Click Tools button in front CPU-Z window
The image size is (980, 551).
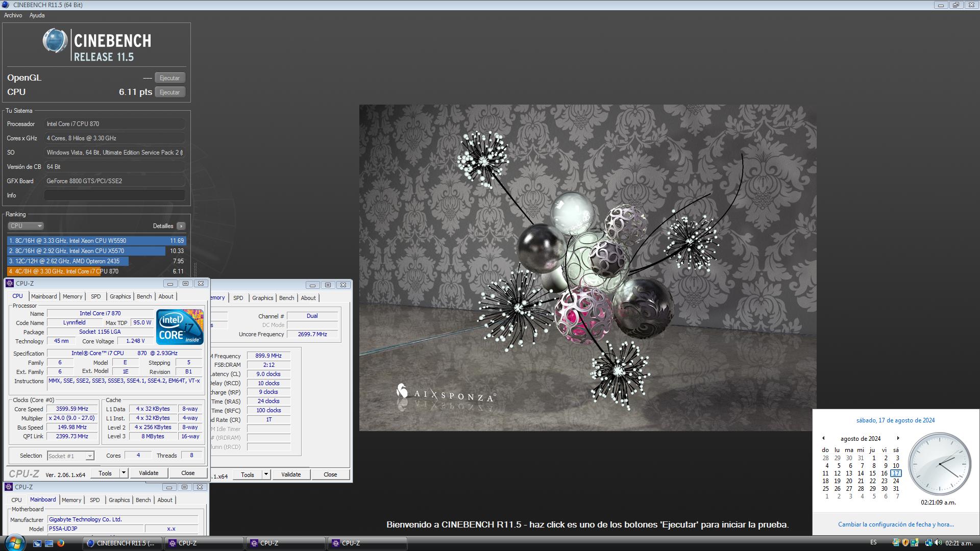pos(105,473)
